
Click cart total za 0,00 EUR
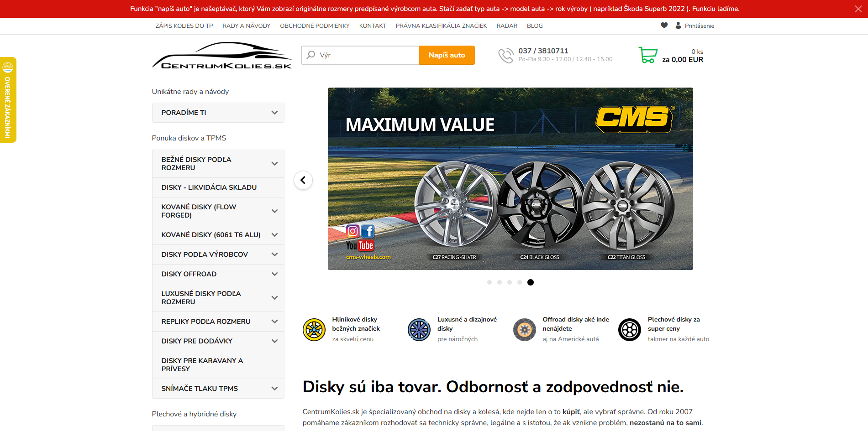coord(683,60)
